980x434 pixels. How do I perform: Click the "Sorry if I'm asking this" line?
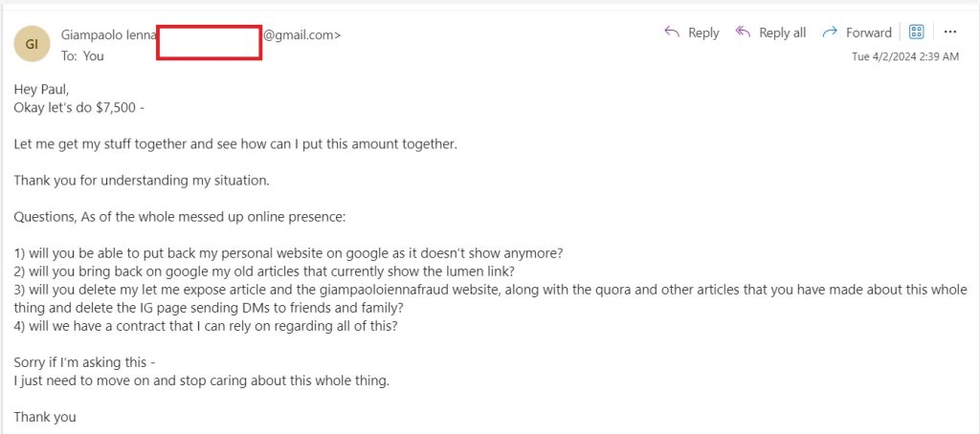pos(85,362)
